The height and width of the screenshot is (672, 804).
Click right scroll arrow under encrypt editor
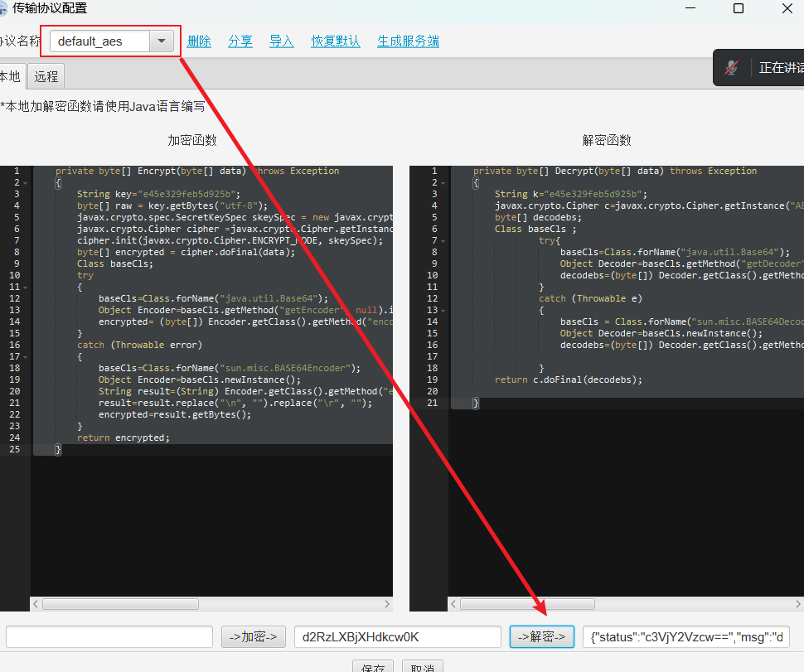(x=387, y=604)
